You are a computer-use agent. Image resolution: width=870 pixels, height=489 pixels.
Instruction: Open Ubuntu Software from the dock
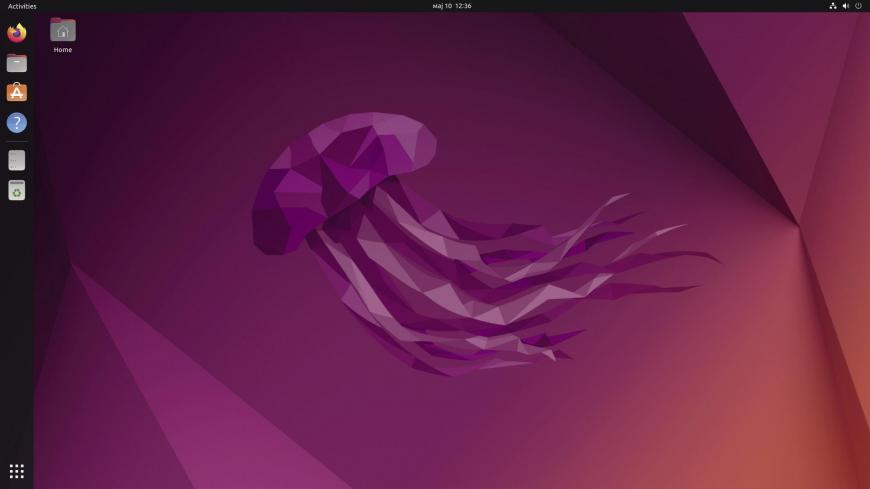(x=17, y=93)
